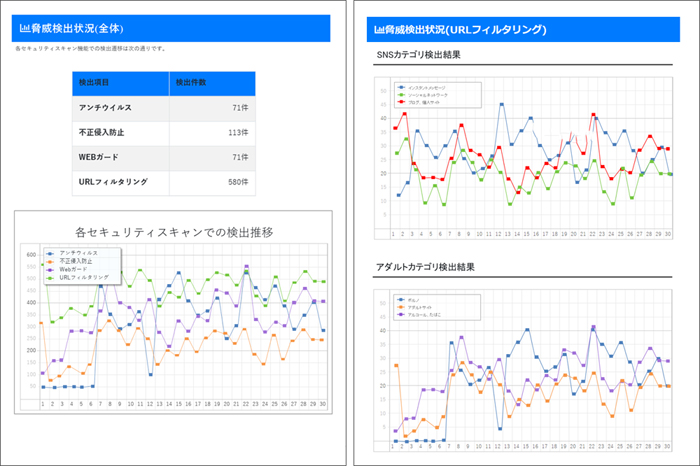Click the 71件 value in WEBガード row
The height and width of the screenshot is (466, 700).
[x=240, y=157]
